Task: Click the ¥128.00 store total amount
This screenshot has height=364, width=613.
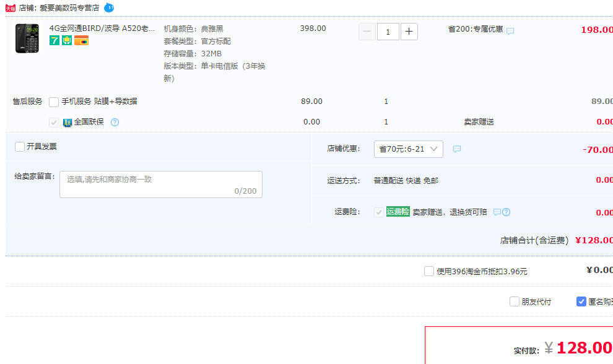Action: (x=594, y=240)
